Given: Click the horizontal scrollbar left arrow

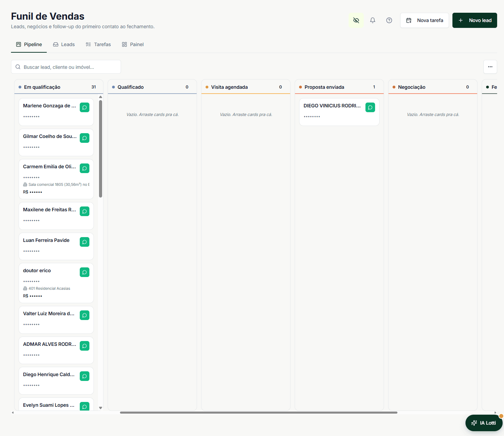Looking at the screenshot, I should (x=13, y=412).
